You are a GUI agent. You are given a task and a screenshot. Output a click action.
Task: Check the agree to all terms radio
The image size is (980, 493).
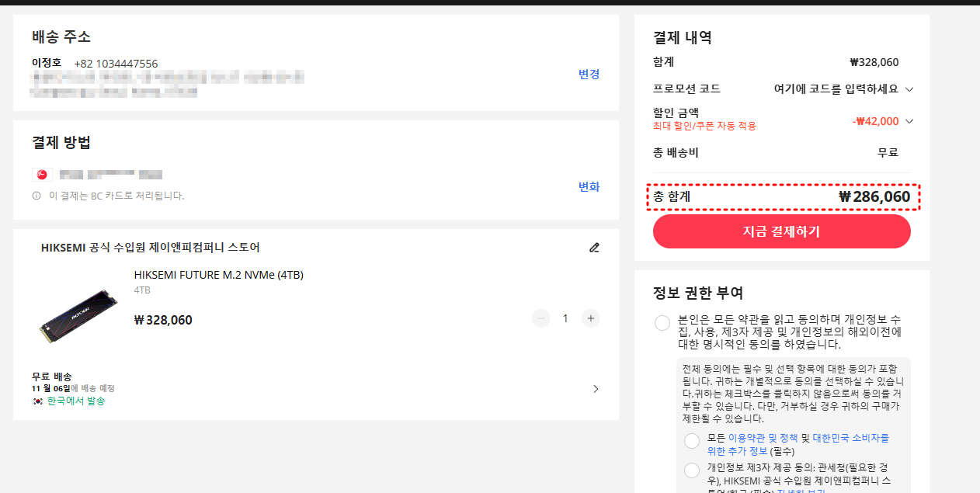point(662,323)
